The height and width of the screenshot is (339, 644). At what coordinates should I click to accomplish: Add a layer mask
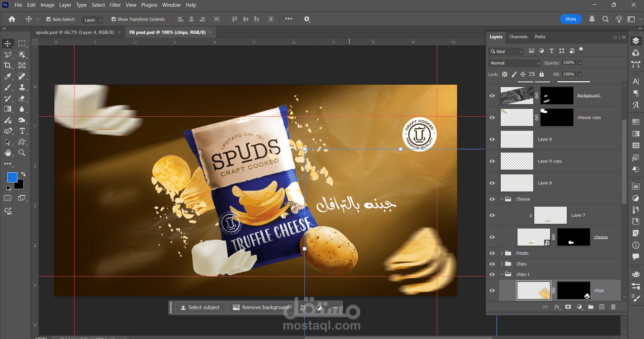pos(568,307)
